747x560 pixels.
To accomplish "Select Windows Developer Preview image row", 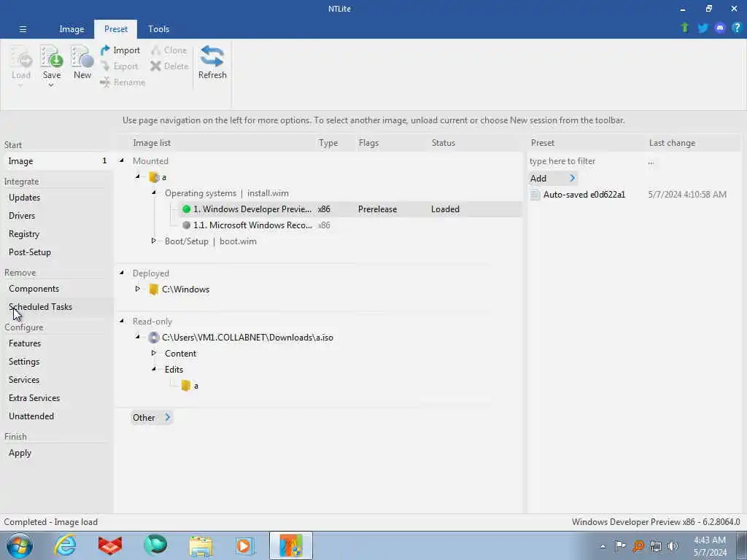I will click(x=350, y=209).
